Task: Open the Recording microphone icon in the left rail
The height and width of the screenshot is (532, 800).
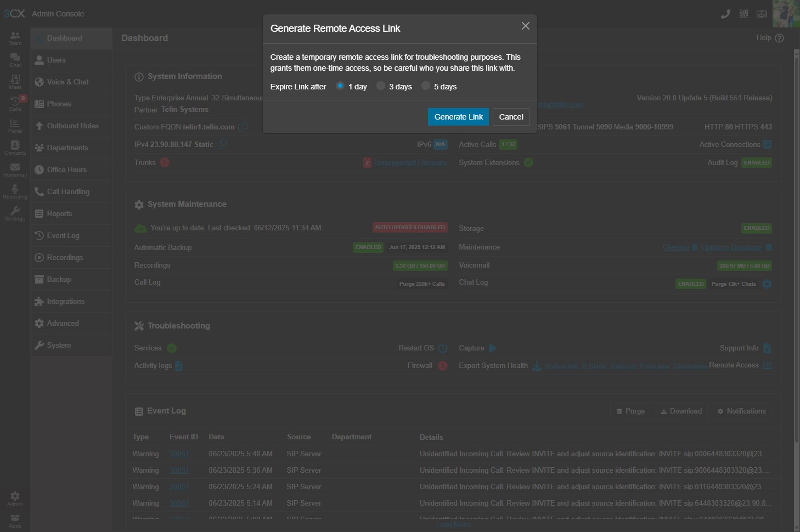Action: 15,191
